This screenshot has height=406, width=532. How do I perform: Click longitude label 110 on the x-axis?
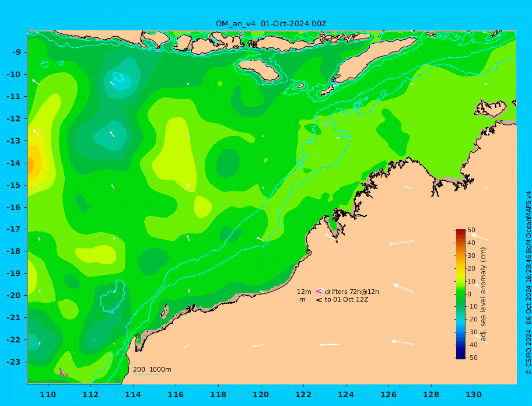click(48, 394)
